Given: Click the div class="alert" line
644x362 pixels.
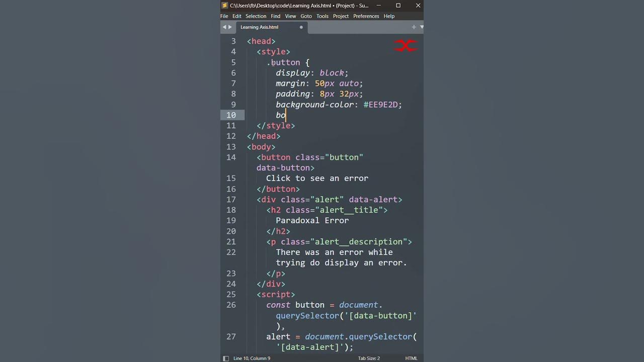Looking at the screenshot, I should 330,200.
